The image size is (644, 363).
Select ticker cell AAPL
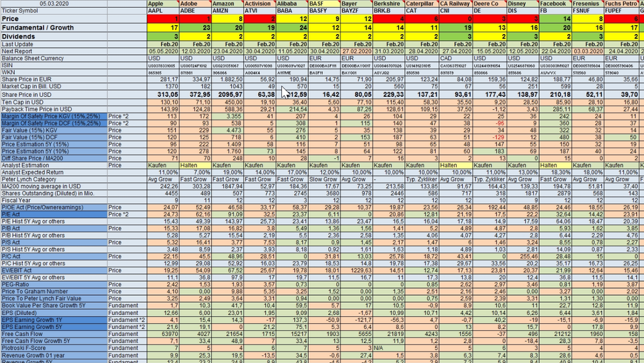tap(163, 11)
